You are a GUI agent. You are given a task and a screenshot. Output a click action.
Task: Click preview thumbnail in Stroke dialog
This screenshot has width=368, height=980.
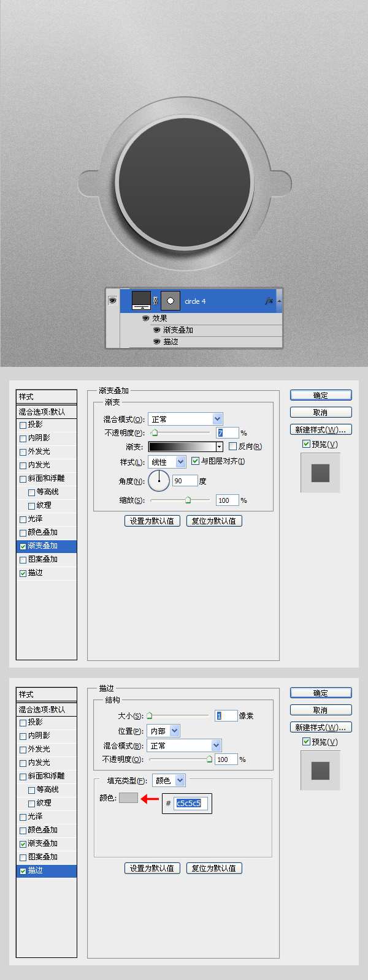tap(320, 771)
